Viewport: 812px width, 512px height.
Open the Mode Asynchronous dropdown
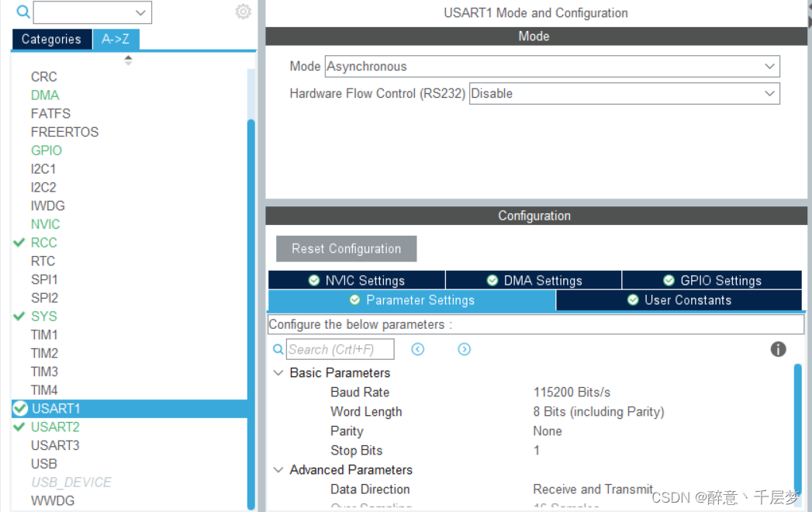pyautogui.click(x=769, y=67)
